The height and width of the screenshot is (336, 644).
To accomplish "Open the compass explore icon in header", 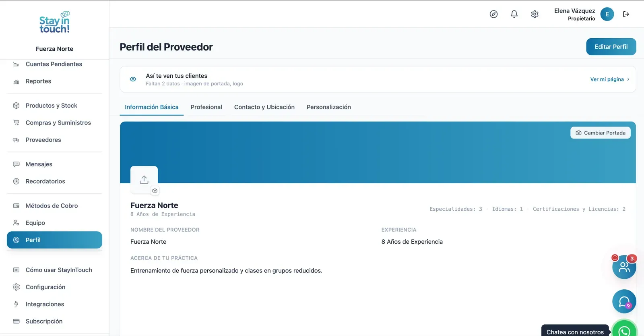I will tap(493, 14).
